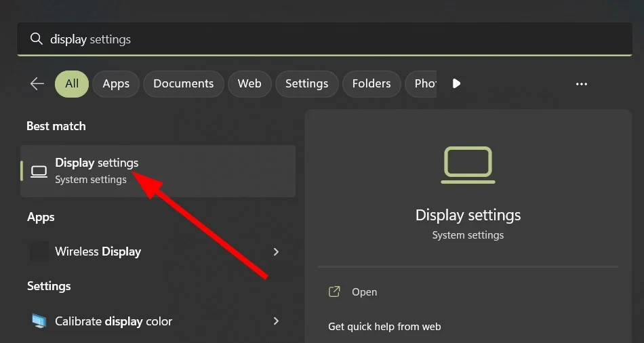Expand Wireless Display options chevron
This screenshot has width=644, height=343.
coord(276,251)
